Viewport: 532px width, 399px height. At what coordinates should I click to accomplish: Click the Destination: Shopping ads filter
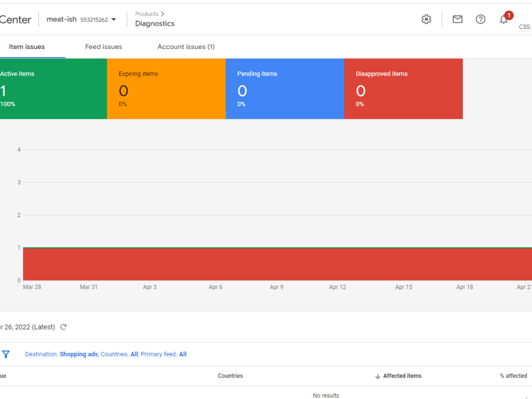61,354
